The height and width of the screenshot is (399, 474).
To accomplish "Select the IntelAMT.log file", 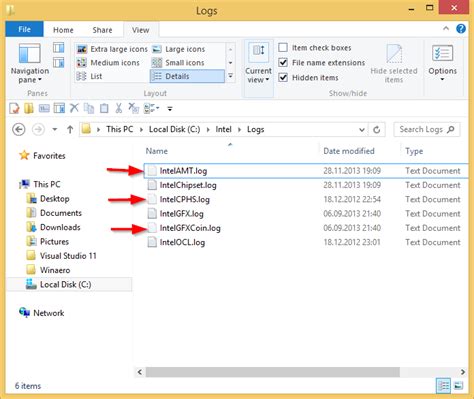I will tap(305, 171).
